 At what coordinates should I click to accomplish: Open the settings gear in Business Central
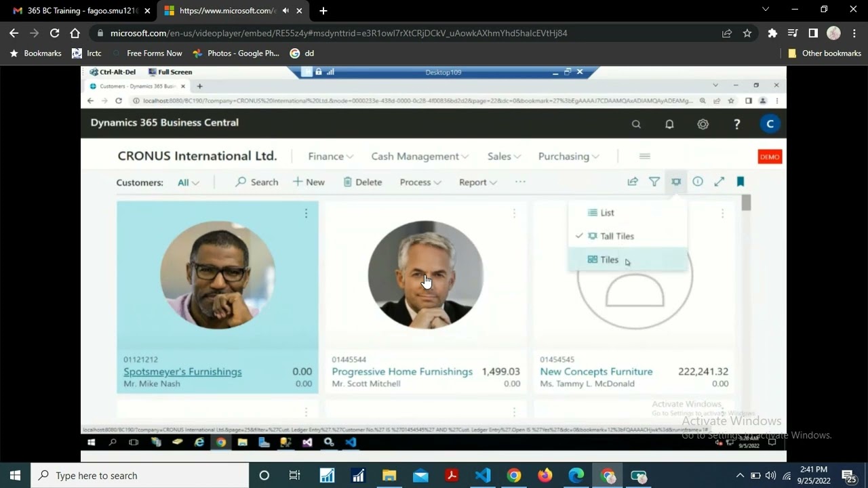[x=703, y=124]
